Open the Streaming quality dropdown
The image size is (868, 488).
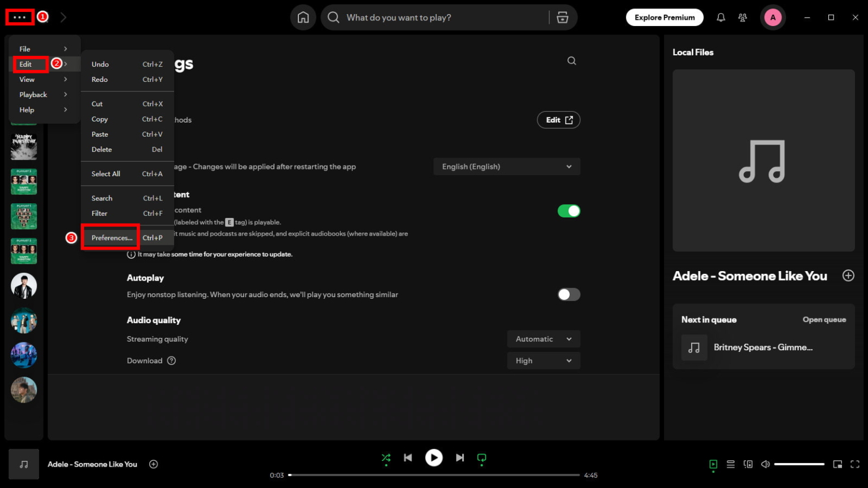[x=543, y=338]
